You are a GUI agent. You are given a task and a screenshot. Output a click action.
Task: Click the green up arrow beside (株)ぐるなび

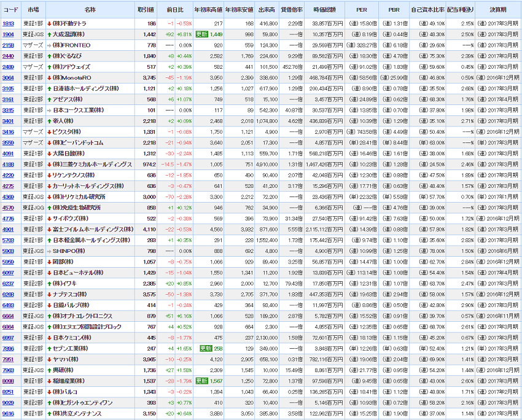click(49, 56)
